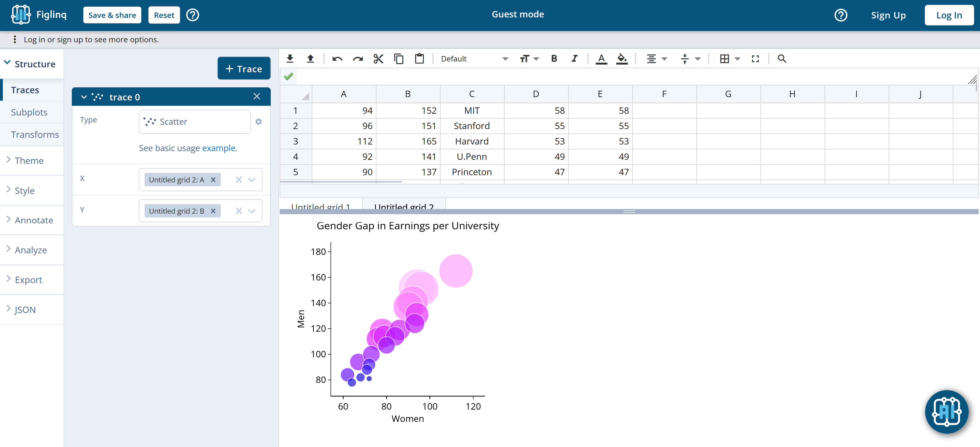980x447 pixels.
Task: Open cell borders options
Action: point(730,59)
